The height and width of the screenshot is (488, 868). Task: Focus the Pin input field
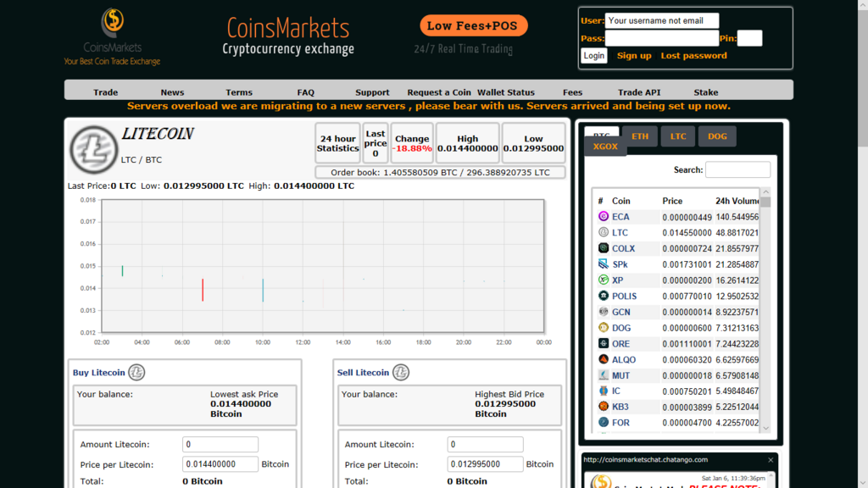tap(749, 38)
